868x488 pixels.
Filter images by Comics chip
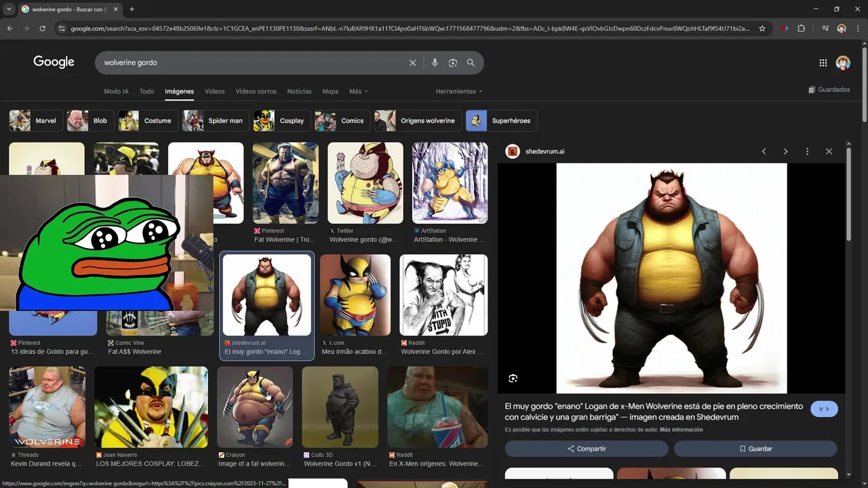(x=342, y=121)
